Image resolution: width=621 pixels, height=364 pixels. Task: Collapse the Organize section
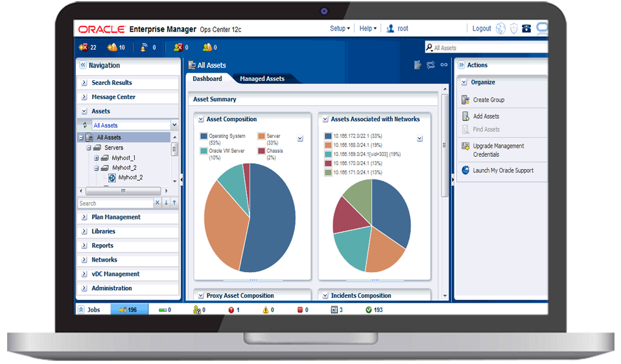coord(464,82)
